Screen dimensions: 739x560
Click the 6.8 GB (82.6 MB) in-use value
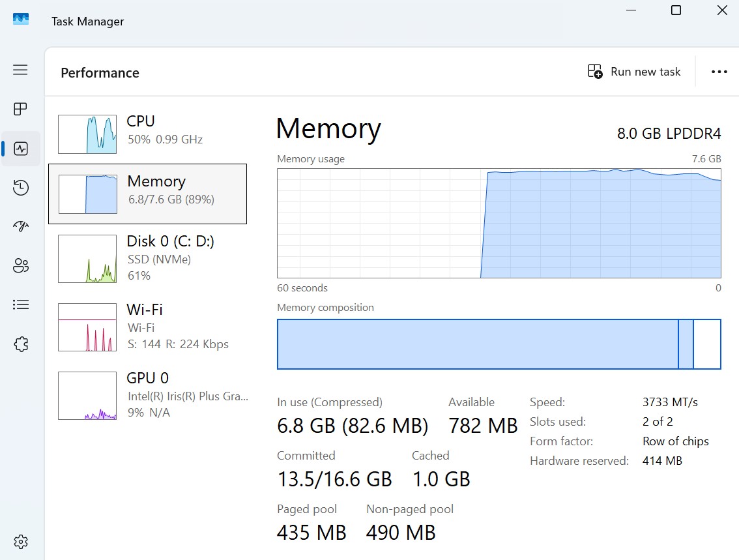[353, 426]
